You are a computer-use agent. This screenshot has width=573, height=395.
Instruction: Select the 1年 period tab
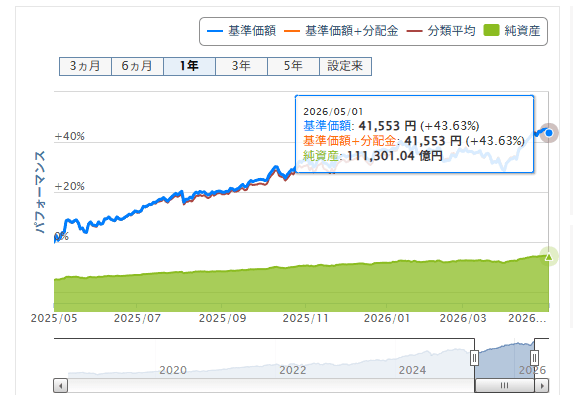(189, 66)
